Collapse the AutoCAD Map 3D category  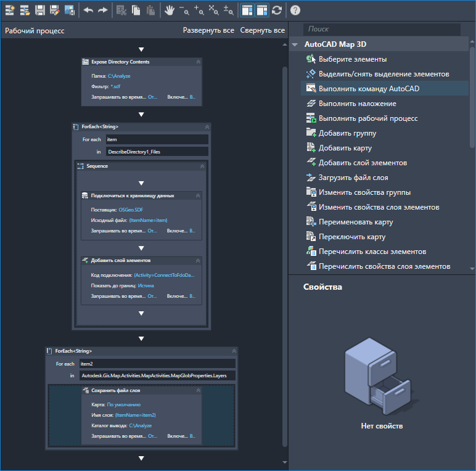point(295,44)
